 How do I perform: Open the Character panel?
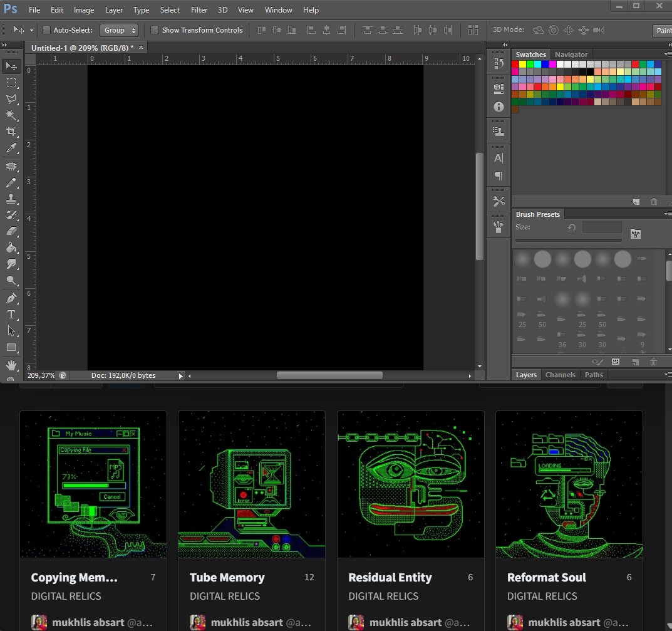coord(498,157)
